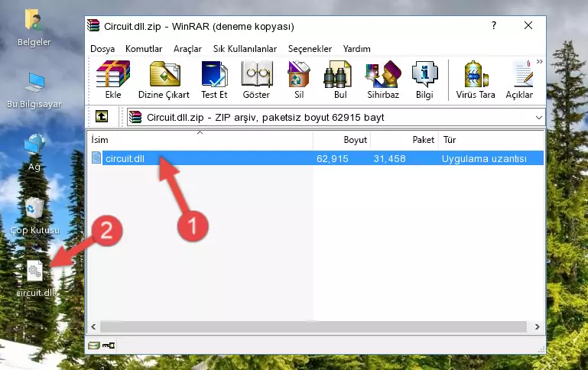Select the circuit.dll file row
Screen dimensions: 588x370
click(317, 158)
